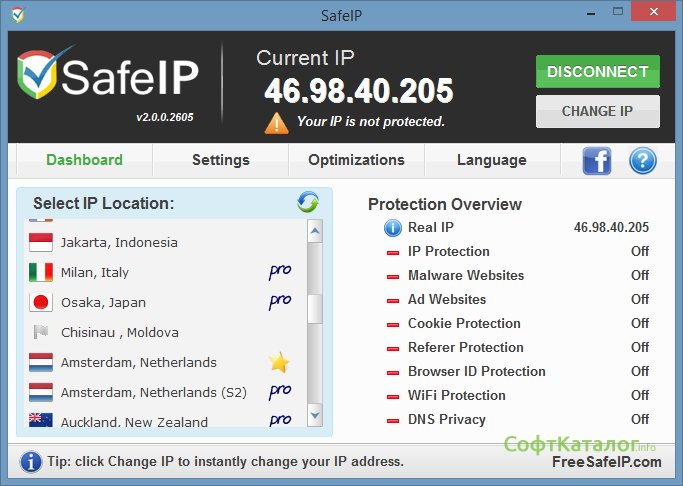Viewport: 683px width, 486px height.
Task: Refresh the IP location list
Action: click(x=308, y=202)
